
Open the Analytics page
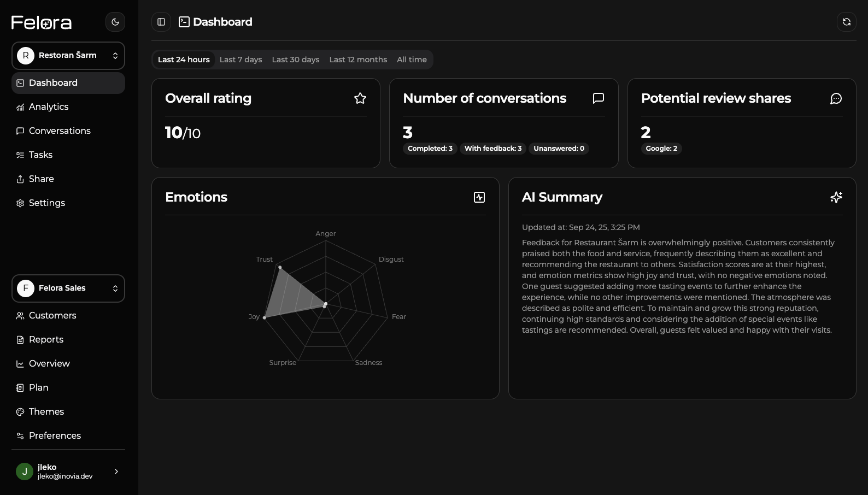[x=49, y=107]
